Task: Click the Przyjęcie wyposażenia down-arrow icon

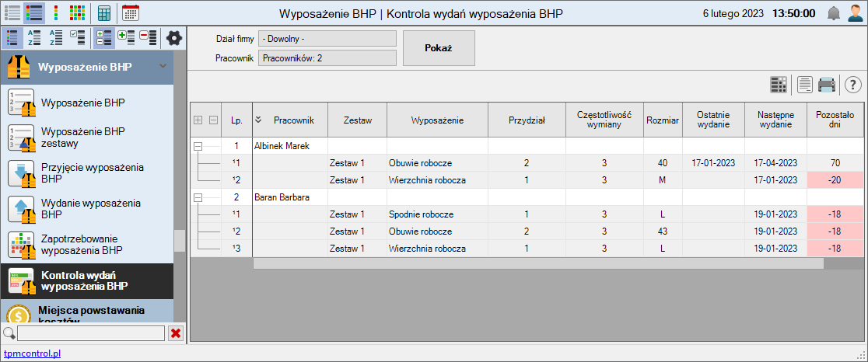Action: point(21,173)
